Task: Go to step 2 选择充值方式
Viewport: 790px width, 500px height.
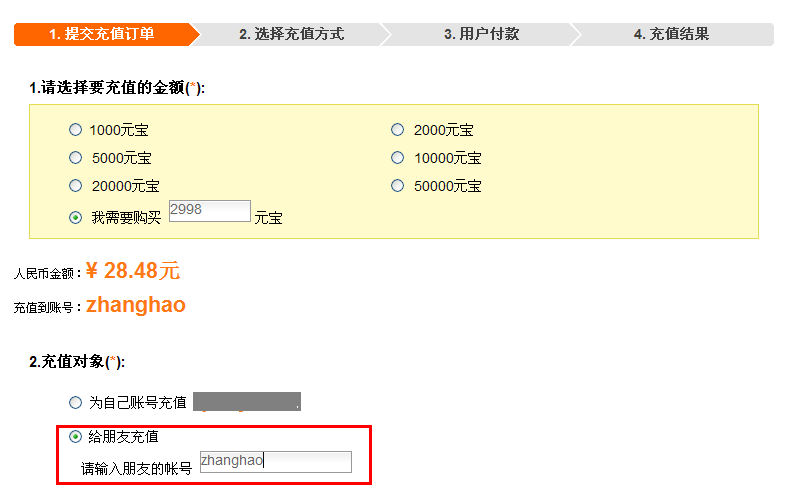Action: click(x=291, y=34)
